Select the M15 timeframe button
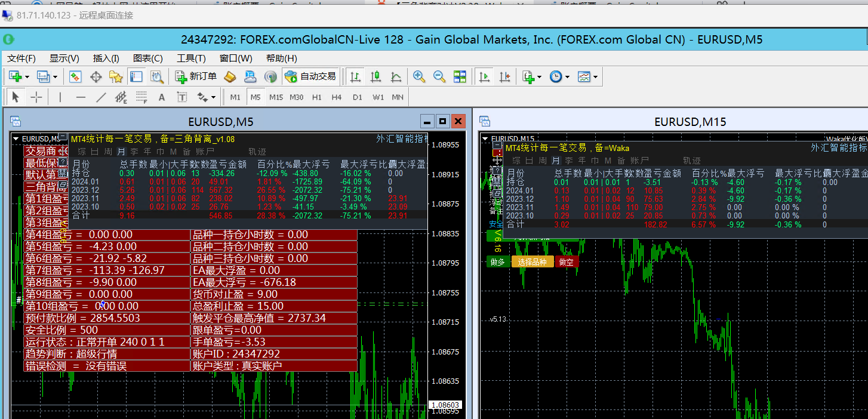868x419 pixels. [x=276, y=97]
